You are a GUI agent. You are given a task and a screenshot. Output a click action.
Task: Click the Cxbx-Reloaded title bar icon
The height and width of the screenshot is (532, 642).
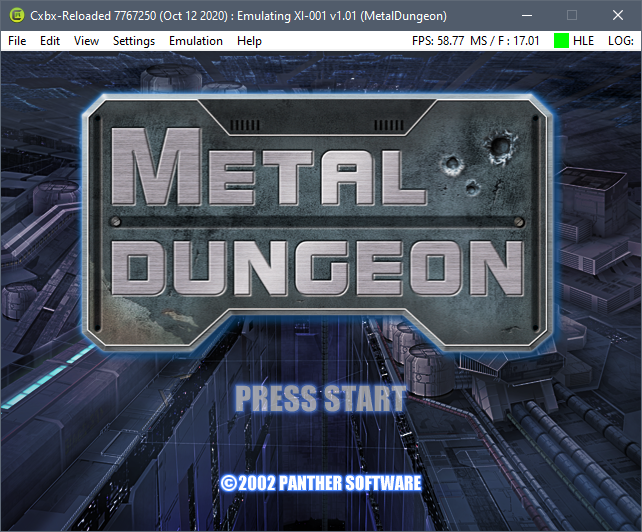point(16,16)
